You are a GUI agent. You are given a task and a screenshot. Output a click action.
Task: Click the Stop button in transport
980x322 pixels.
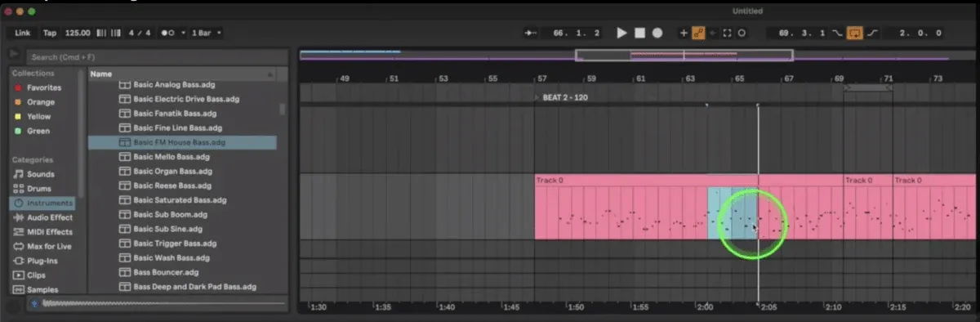click(640, 33)
